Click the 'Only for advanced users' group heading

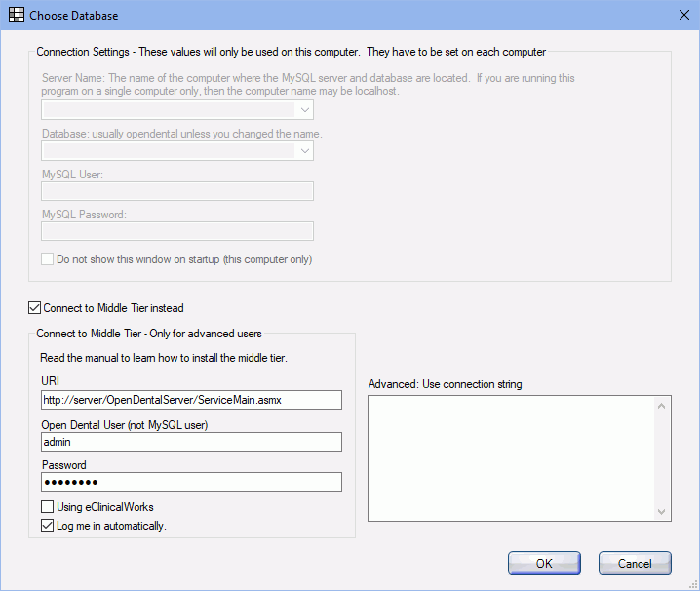(149, 334)
